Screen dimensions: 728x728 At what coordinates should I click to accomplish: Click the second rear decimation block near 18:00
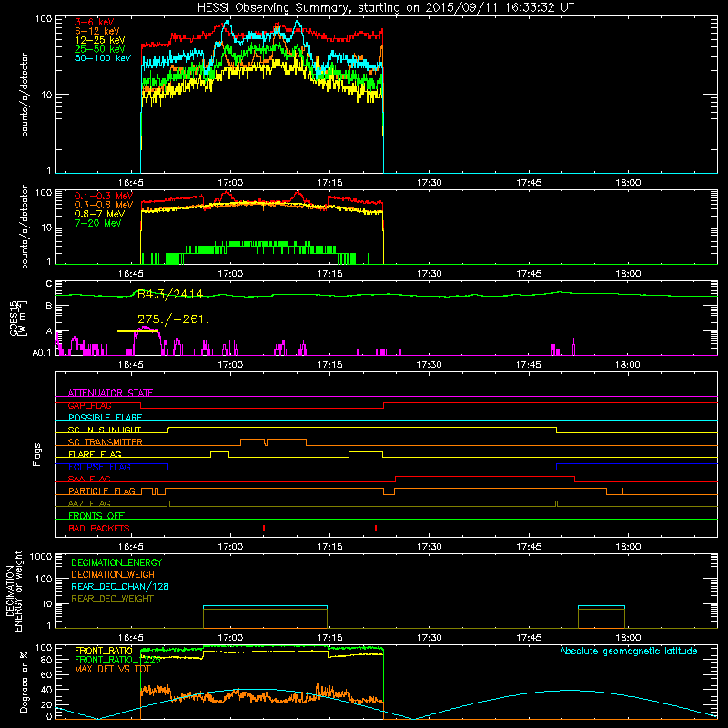(602, 617)
